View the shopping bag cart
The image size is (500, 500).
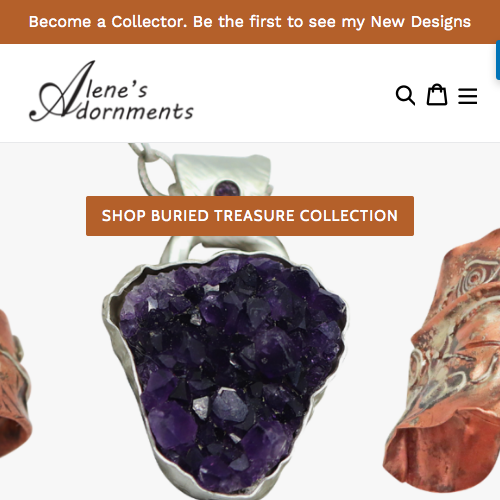click(x=437, y=95)
